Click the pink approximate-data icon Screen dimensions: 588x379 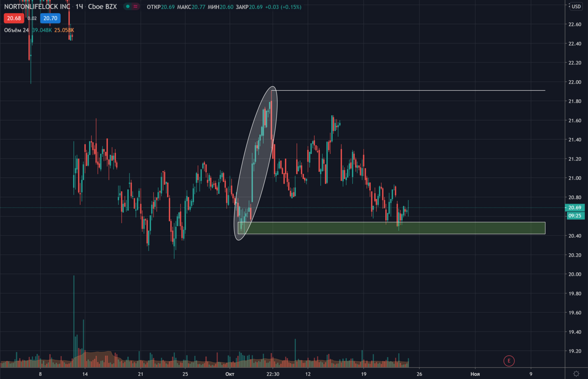[136, 7]
